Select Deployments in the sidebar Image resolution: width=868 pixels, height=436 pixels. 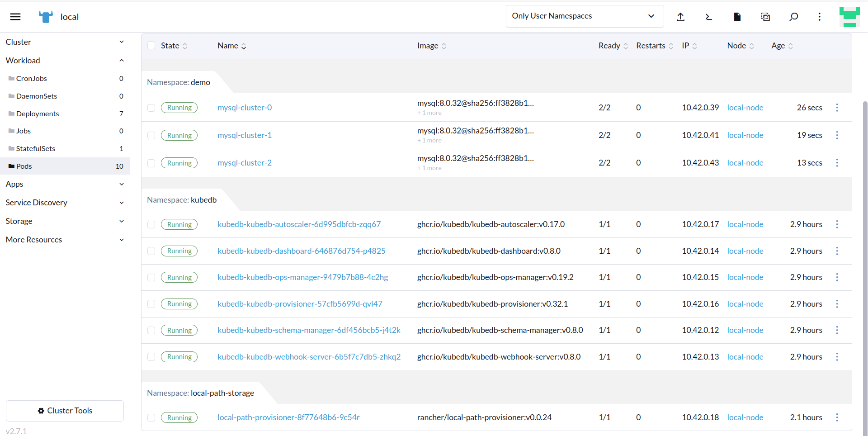click(37, 114)
